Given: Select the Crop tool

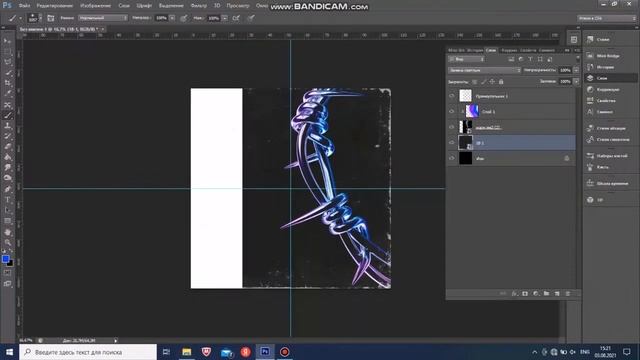Looking at the screenshot, I should tap(8, 83).
